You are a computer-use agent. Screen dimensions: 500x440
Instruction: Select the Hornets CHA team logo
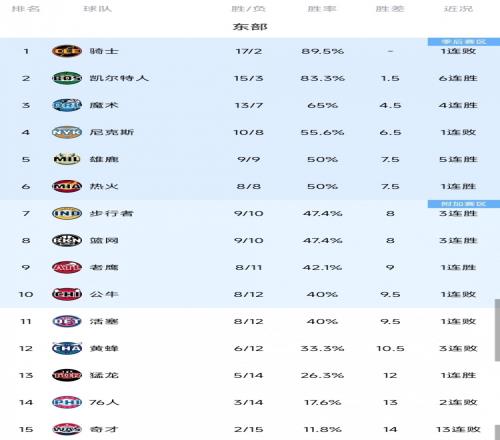[67, 348]
